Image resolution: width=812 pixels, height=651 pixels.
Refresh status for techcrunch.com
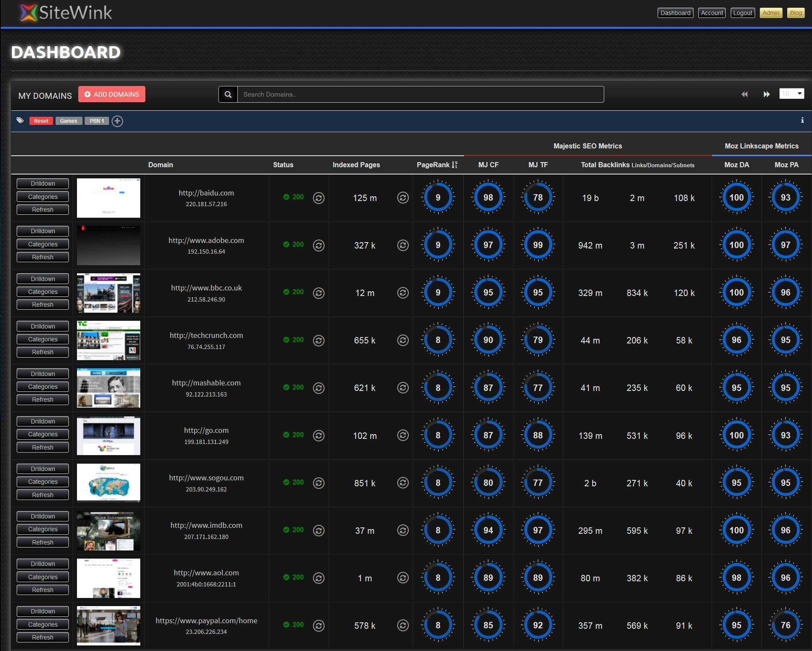click(x=319, y=340)
